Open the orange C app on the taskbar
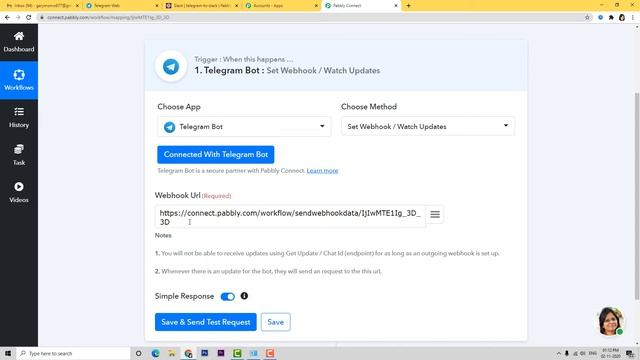 click(270, 353)
